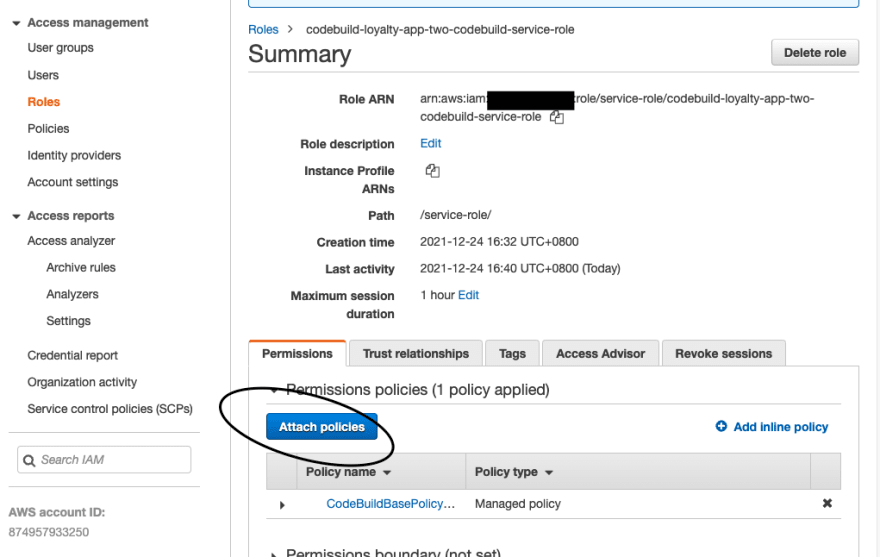The height and width of the screenshot is (557, 880).
Task: Click the Managed policy type cell
Action: [517, 504]
